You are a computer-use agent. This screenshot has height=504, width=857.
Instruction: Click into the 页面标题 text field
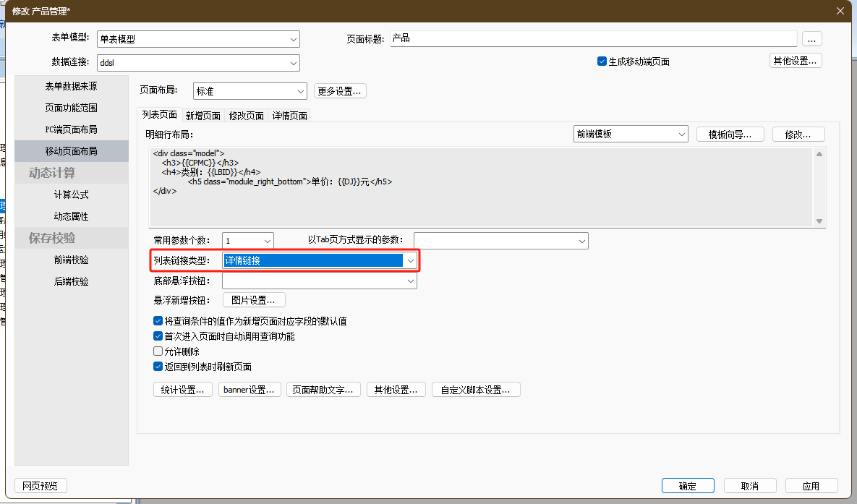(593, 38)
